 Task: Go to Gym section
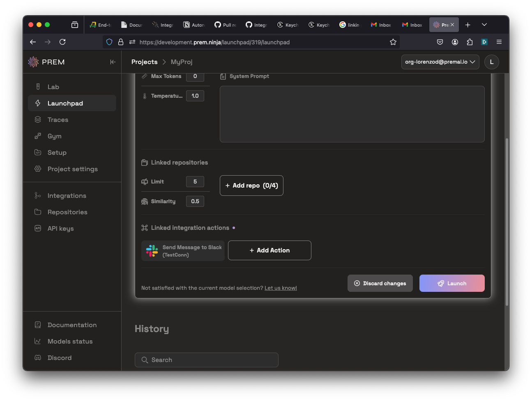tap(72, 136)
